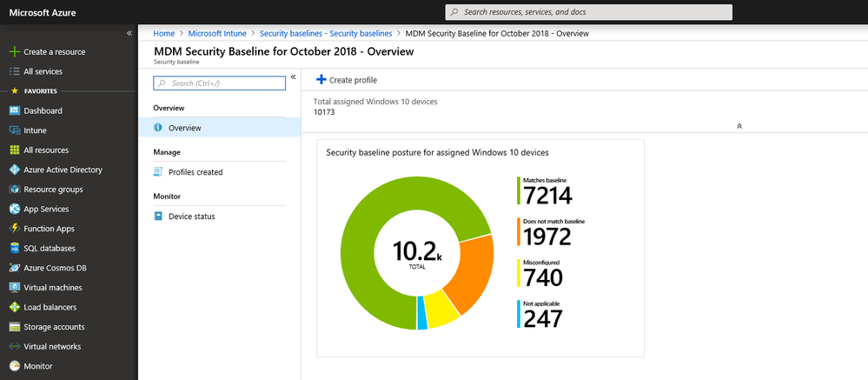
Task: Click the magnifier icon in global search
Action: tap(454, 11)
